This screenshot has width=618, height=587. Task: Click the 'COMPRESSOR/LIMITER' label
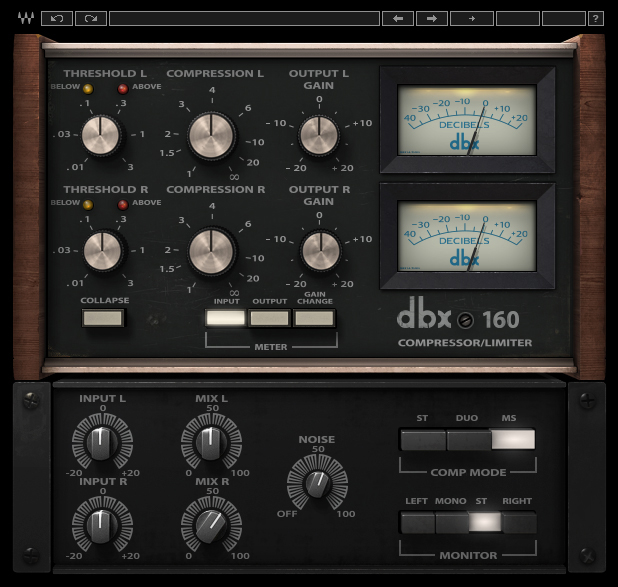[x=465, y=343]
